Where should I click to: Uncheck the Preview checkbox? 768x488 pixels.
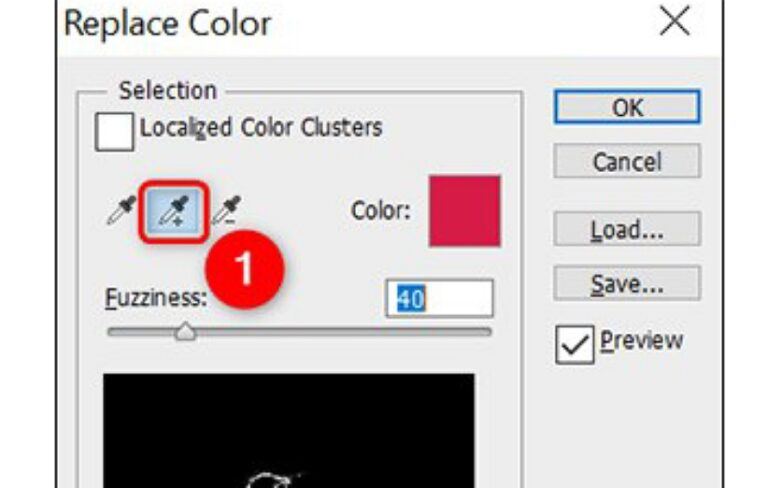tap(574, 343)
